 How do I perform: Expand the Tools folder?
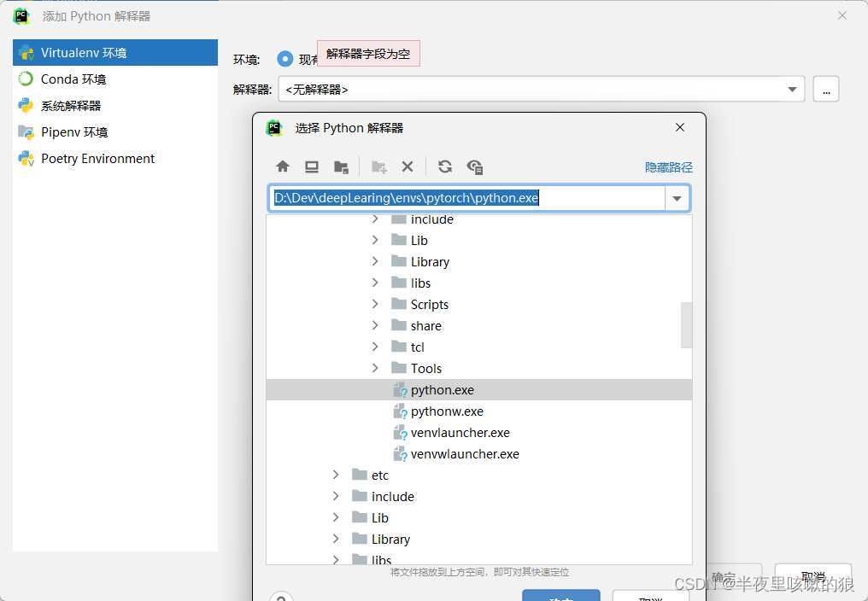point(375,368)
